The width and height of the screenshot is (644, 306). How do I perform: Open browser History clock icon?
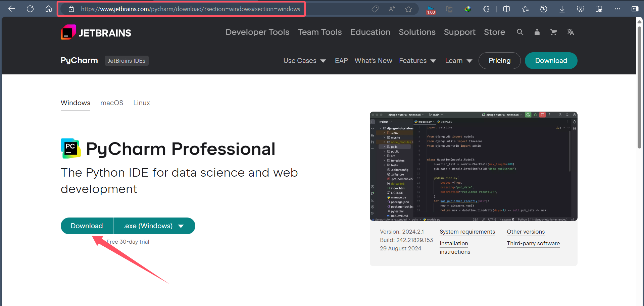pos(544,9)
